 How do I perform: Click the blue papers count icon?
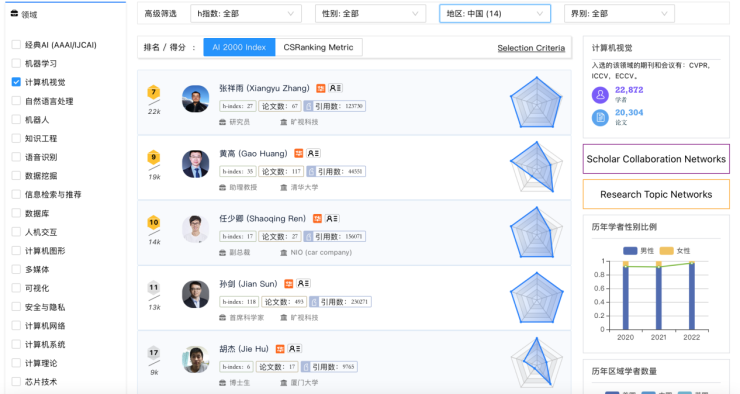tap(600, 117)
